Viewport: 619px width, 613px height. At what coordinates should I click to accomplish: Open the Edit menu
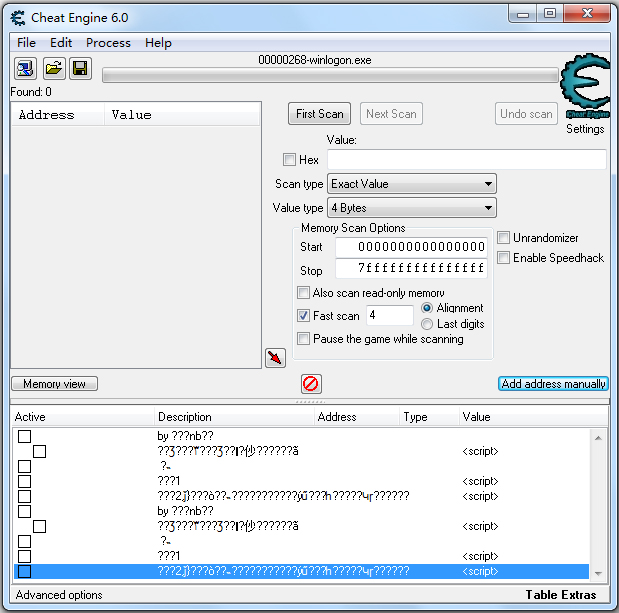(61, 43)
